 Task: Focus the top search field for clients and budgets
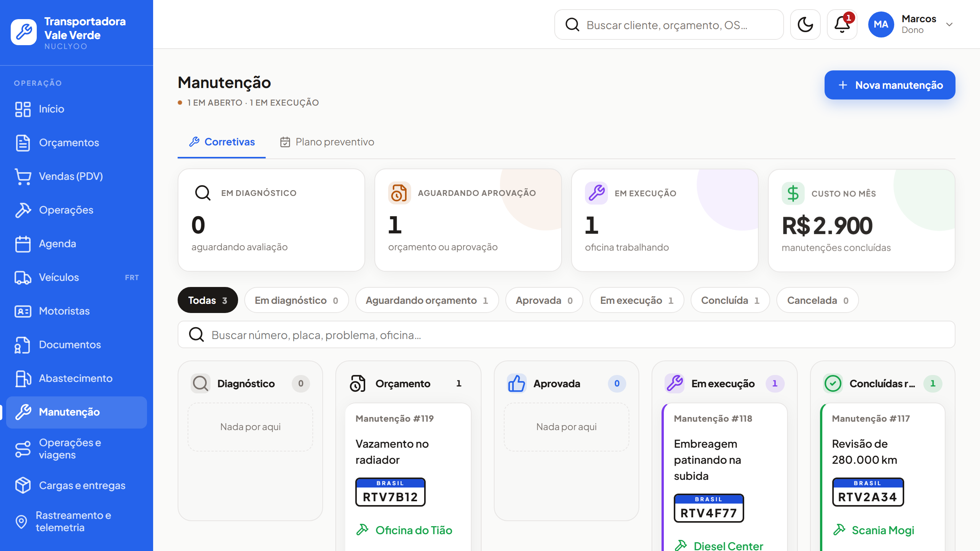tap(669, 25)
